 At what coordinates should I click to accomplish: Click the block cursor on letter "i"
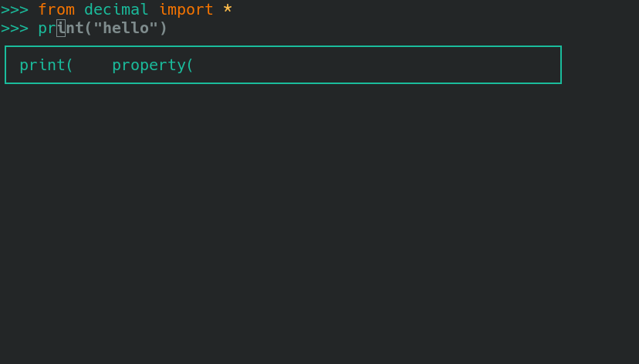(x=61, y=29)
